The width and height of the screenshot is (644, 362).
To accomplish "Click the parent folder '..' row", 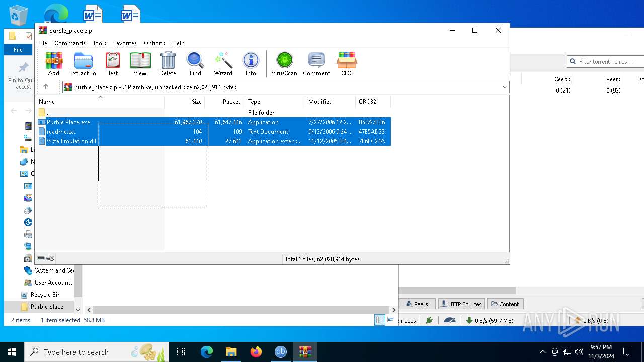I will click(x=214, y=113).
